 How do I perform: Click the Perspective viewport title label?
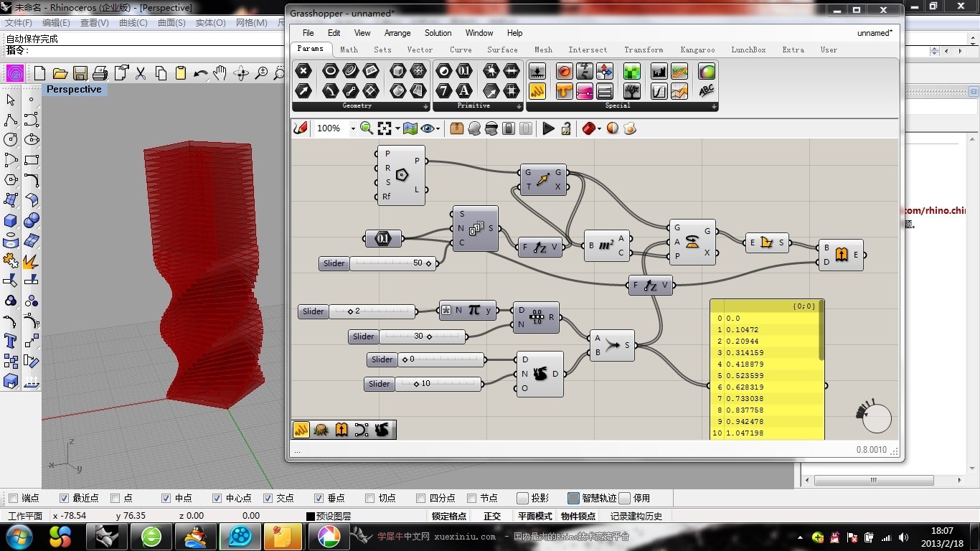click(x=74, y=90)
